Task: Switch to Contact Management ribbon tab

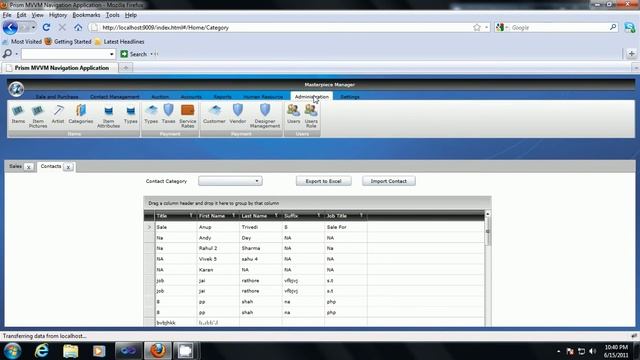Action: click(115, 97)
